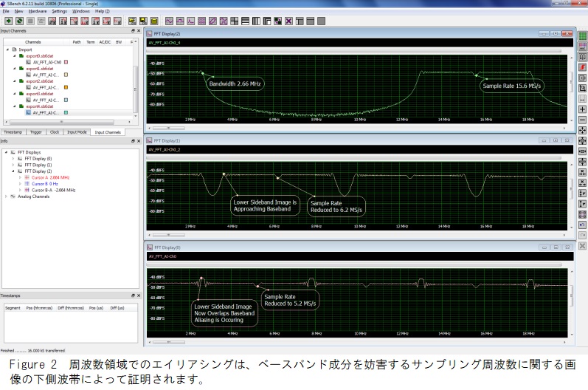Expand FFT Display (1) in Info panel
This screenshot has width=588, height=390.
(13, 165)
